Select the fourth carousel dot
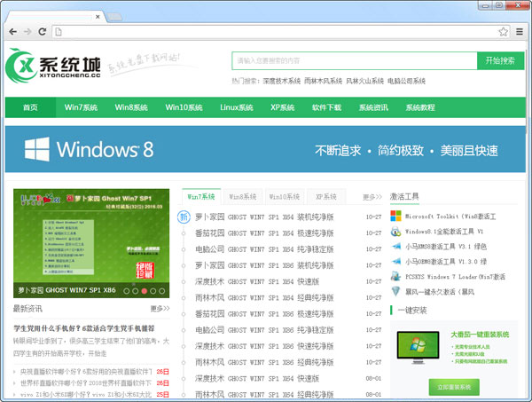 click(x=153, y=291)
